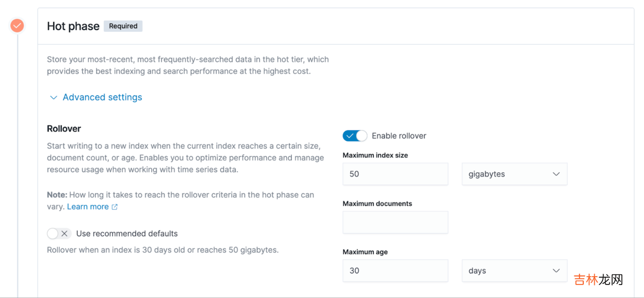Click the Hot phase heading

click(x=73, y=26)
